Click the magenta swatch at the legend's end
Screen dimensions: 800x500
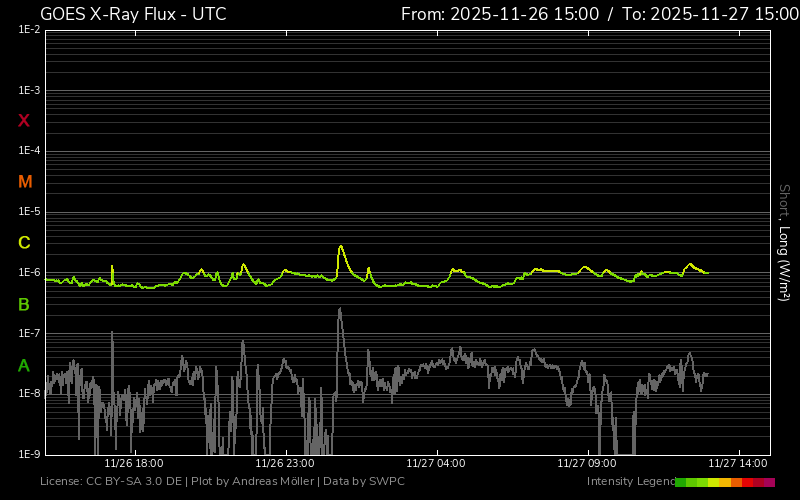point(769,482)
